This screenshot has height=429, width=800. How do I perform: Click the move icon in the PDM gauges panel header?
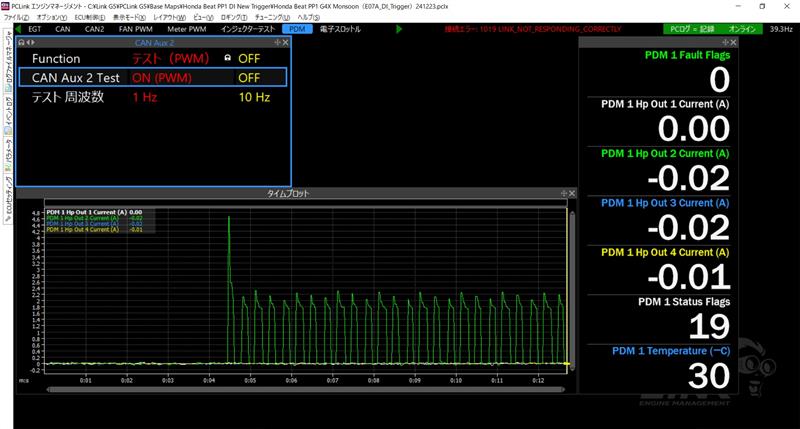[726, 42]
